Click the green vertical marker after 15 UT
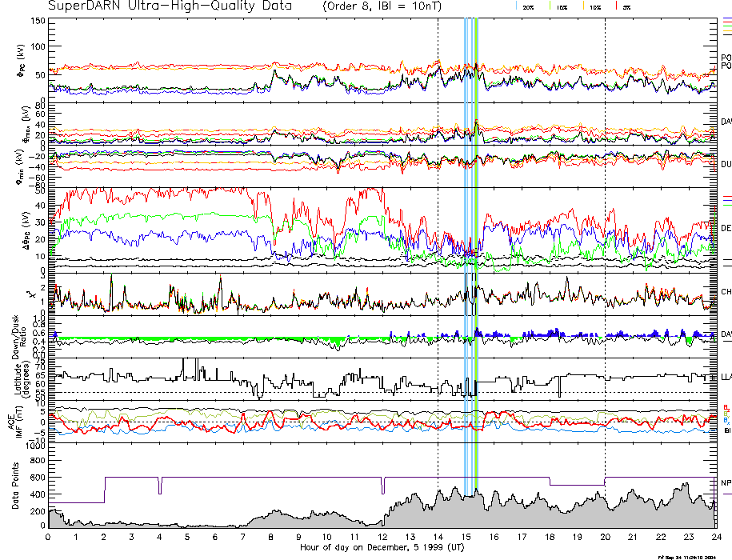The image size is (732, 560). coord(477,240)
